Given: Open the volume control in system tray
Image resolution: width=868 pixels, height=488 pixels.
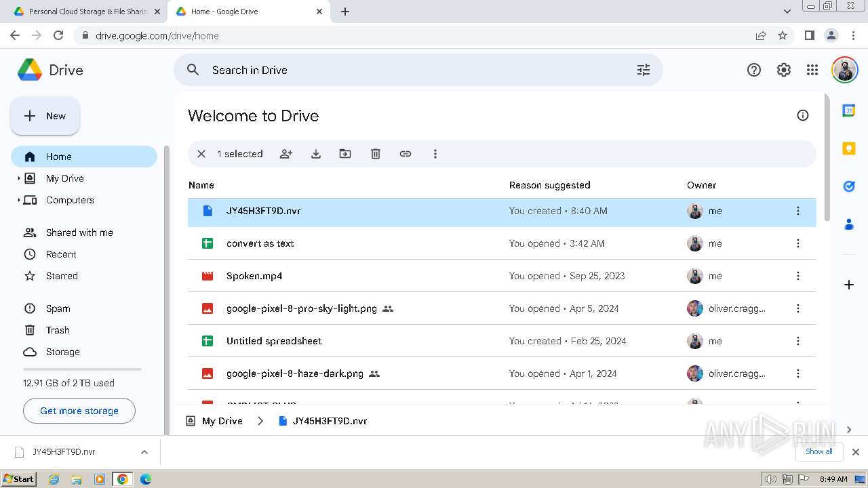Looking at the screenshot, I should (771, 479).
